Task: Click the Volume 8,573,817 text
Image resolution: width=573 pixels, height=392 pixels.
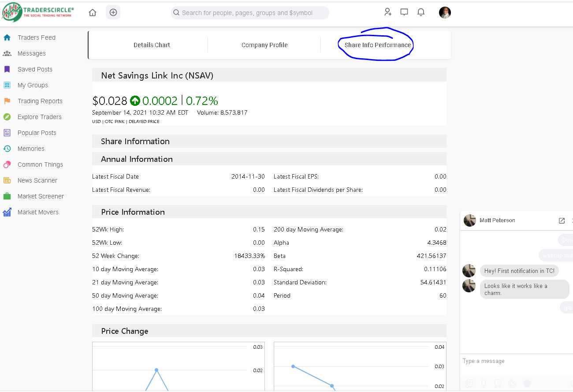Action: (x=222, y=112)
